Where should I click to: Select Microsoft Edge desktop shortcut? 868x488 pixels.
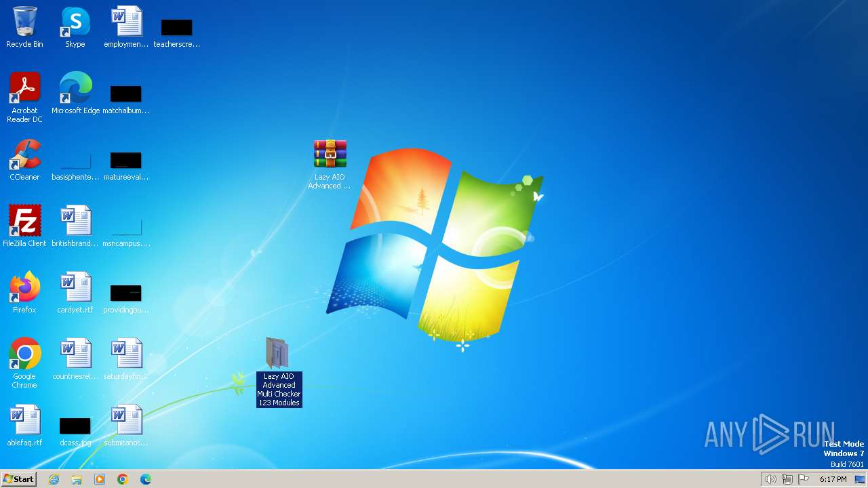pos(75,94)
